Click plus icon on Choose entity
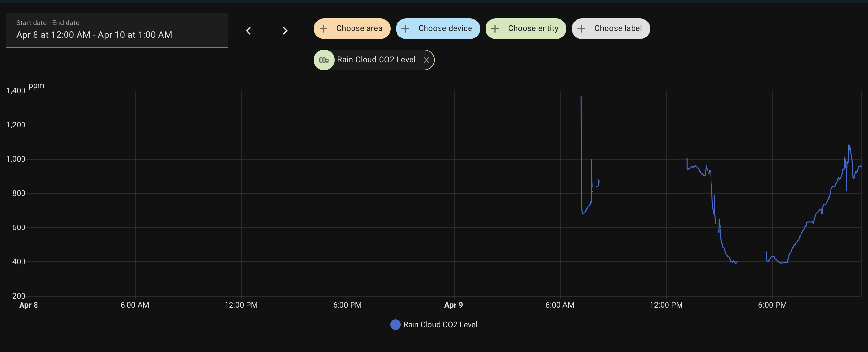The image size is (868, 352). 495,29
